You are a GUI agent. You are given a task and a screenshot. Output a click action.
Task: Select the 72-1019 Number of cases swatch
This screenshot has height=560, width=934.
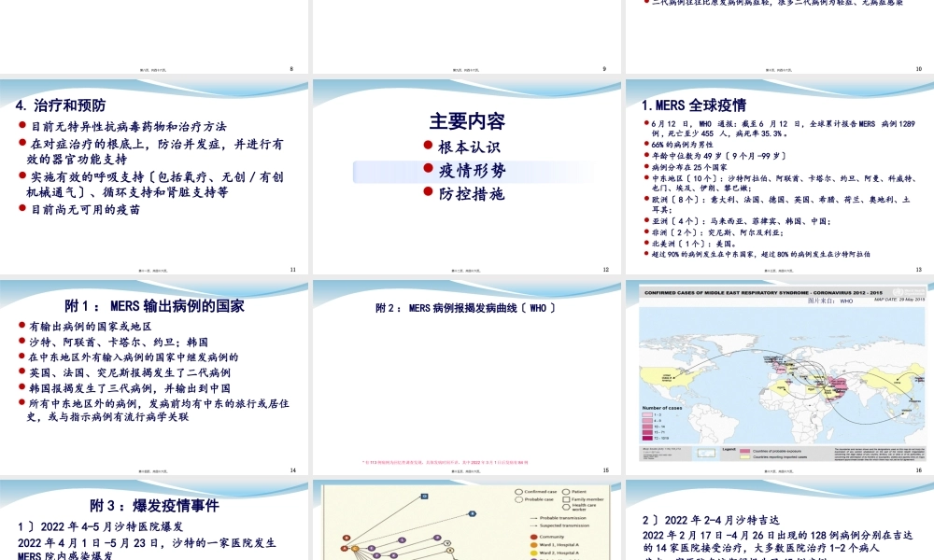pos(647,438)
